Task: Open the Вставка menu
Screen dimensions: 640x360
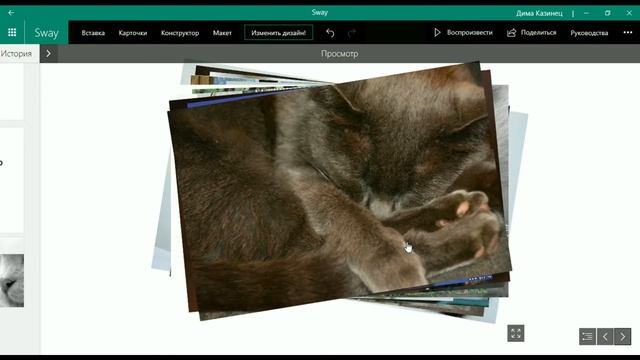Action: tap(93, 33)
